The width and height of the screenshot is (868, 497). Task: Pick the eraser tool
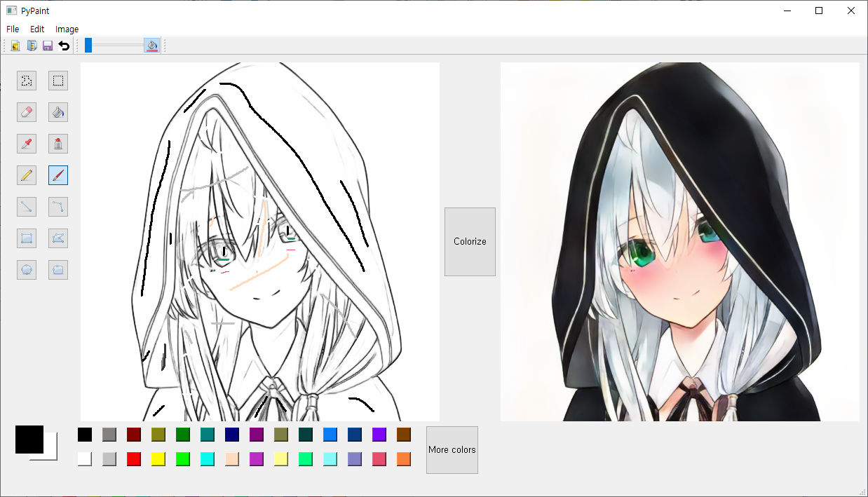27,112
